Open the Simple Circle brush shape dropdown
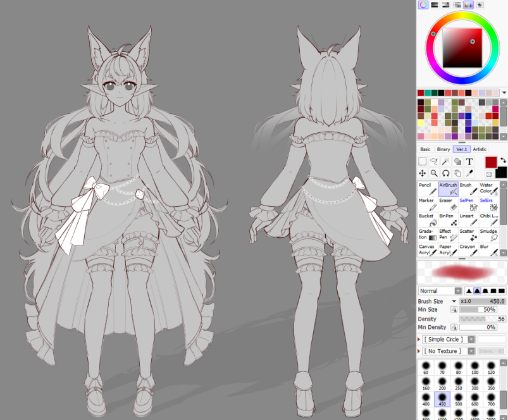The width and height of the screenshot is (508, 420). coord(472,339)
